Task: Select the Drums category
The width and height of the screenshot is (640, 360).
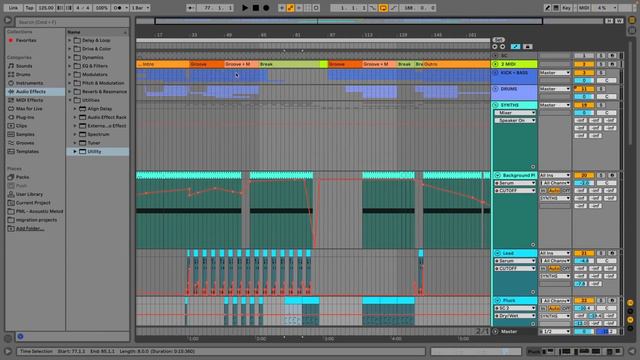Action: [x=23, y=75]
